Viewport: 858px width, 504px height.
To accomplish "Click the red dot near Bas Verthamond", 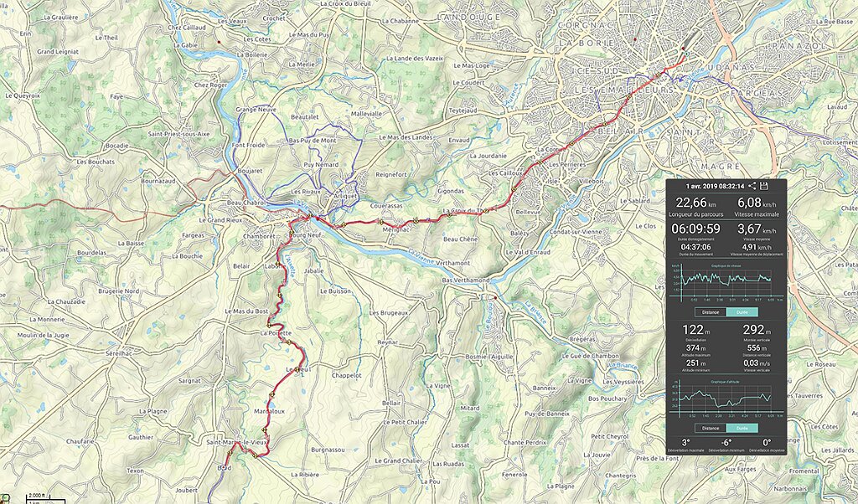I will [x=495, y=298].
